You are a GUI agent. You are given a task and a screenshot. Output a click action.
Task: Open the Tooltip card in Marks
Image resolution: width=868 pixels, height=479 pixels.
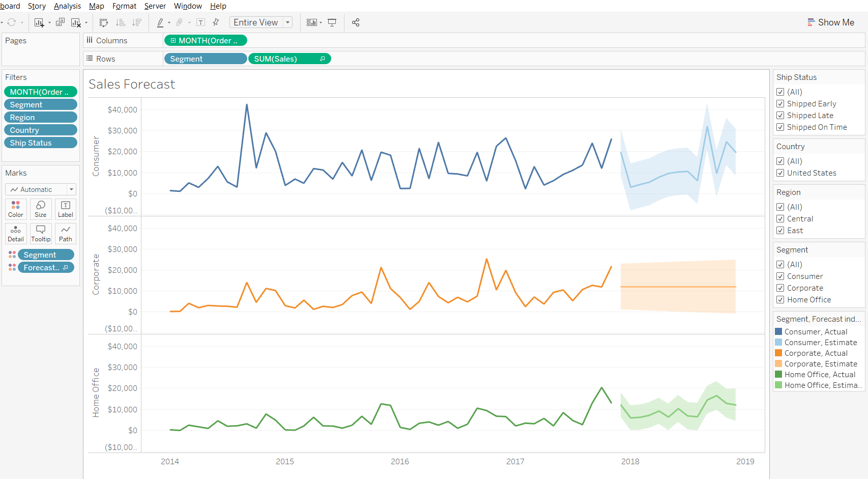41,233
